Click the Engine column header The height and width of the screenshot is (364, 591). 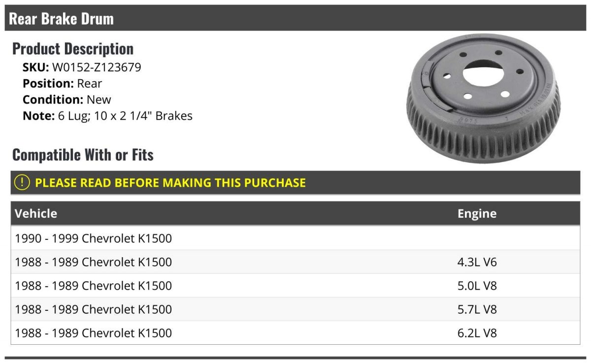(477, 213)
